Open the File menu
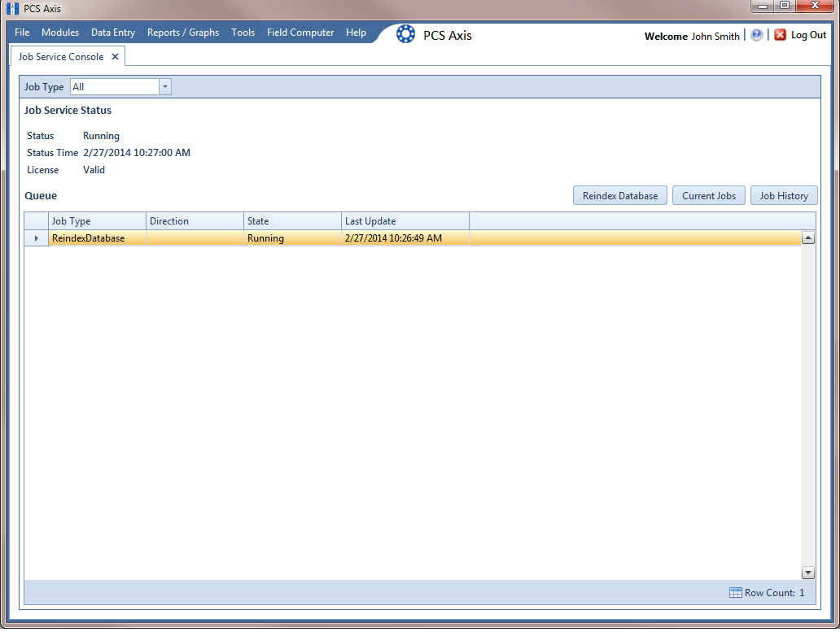This screenshot has width=840, height=632. (x=22, y=33)
